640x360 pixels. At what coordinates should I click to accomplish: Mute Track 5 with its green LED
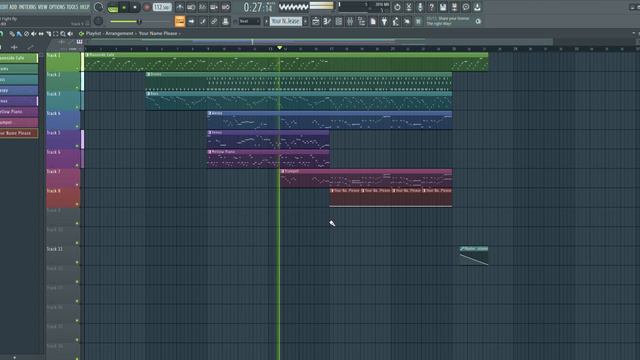pyautogui.click(x=77, y=146)
